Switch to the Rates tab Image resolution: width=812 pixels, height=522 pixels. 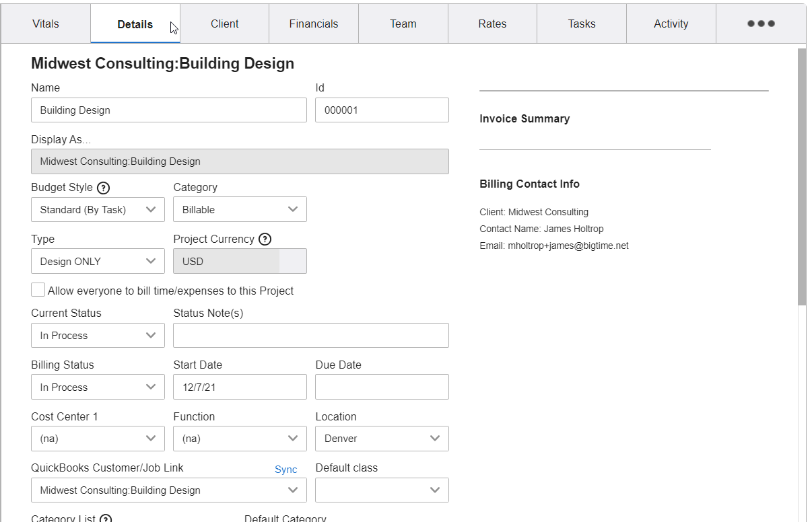click(492, 23)
